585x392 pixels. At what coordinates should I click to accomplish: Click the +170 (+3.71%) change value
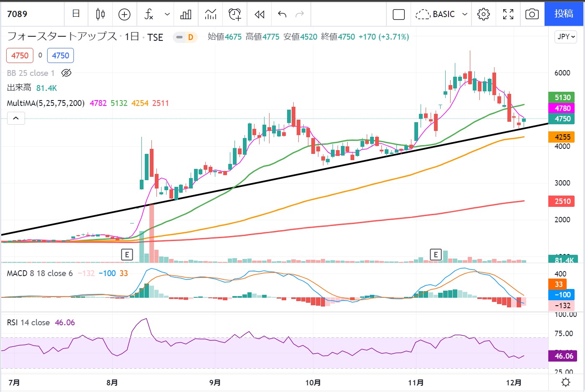click(x=384, y=37)
